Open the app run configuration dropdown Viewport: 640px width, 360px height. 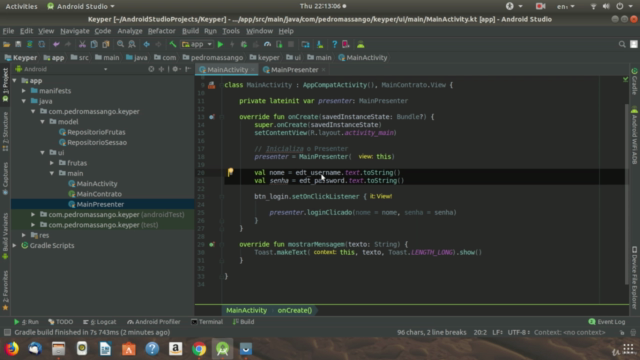tap(197, 44)
